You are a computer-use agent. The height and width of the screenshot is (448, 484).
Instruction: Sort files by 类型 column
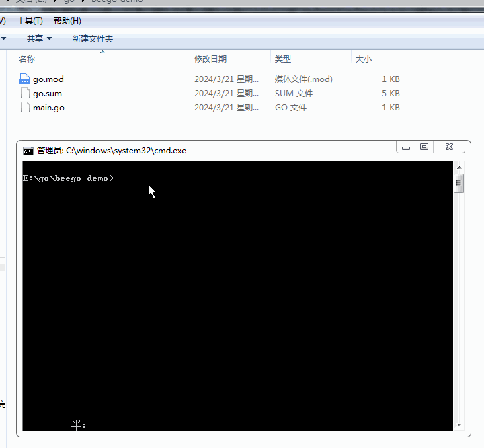point(283,59)
